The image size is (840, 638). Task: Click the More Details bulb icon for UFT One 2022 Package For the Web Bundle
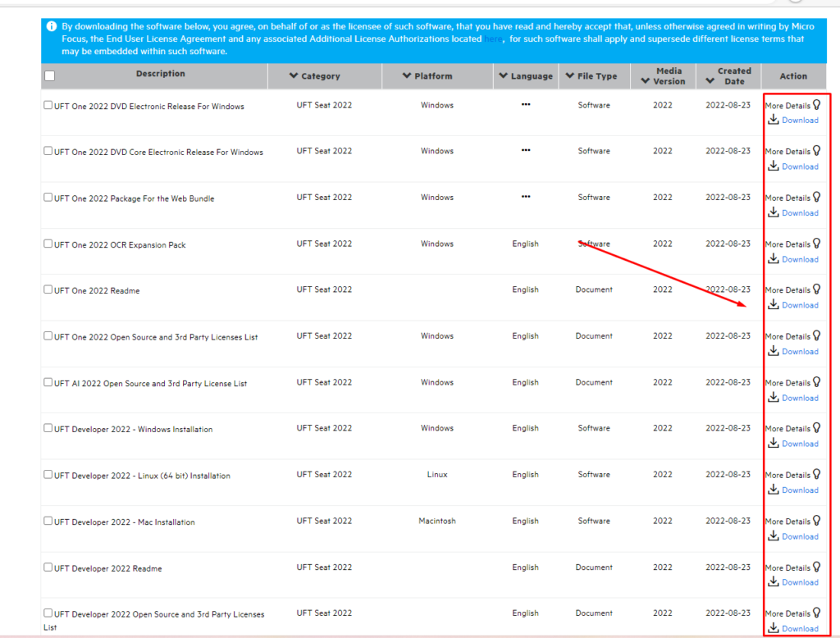pyautogui.click(x=816, y=197)
